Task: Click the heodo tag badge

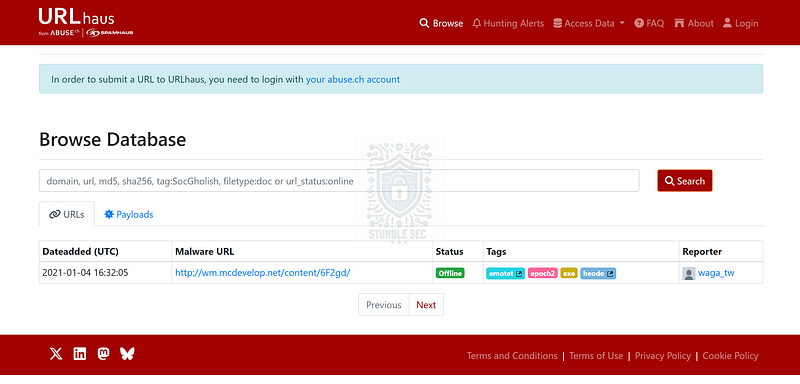Action: click(598, 274)
